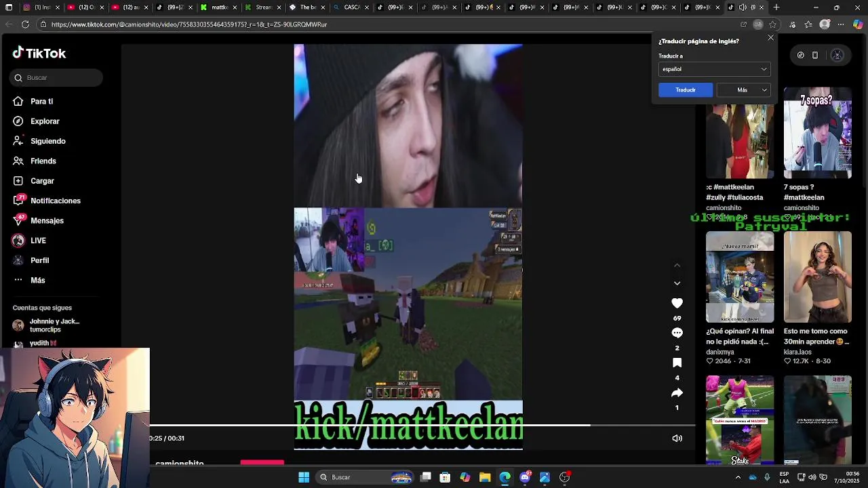Screen dimensions: 868x488
Task: Expand the Más options dropdown in translate popup
Action: pyautogui.click(x=743, y=90)
